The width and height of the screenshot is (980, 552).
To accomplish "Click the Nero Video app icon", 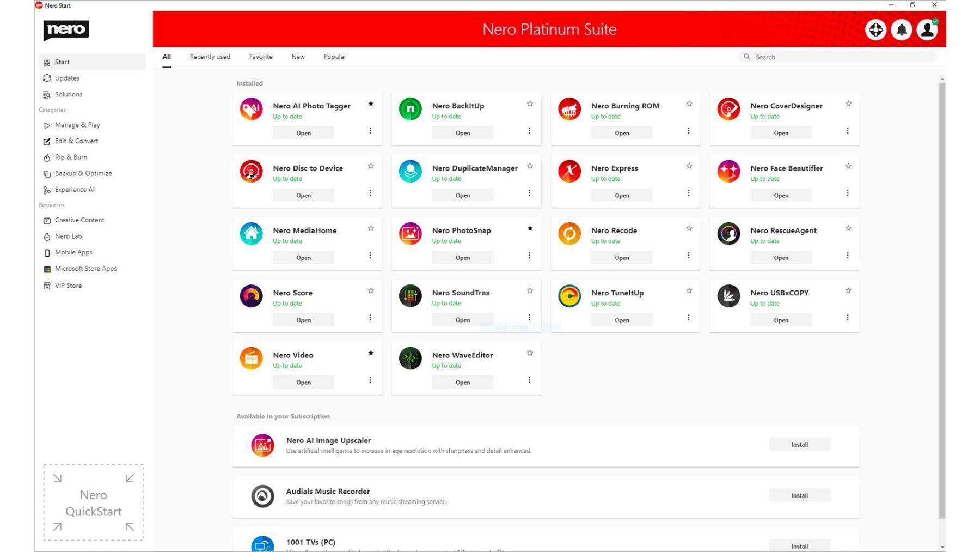I will [x=251, y=359].
